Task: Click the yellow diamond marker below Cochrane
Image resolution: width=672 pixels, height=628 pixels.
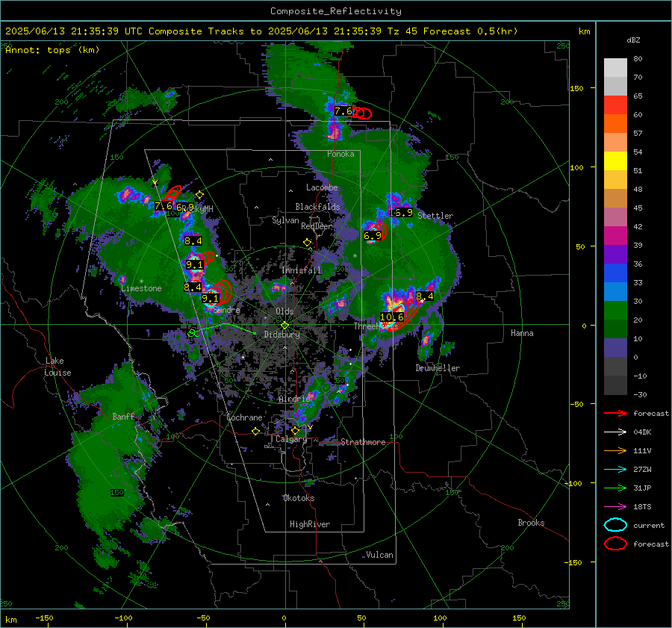Action: [255, 432]
